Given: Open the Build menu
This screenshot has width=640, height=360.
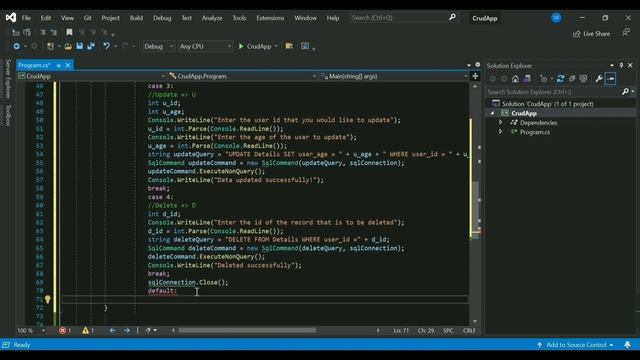Looking at the screenshot, I should 136,18.
